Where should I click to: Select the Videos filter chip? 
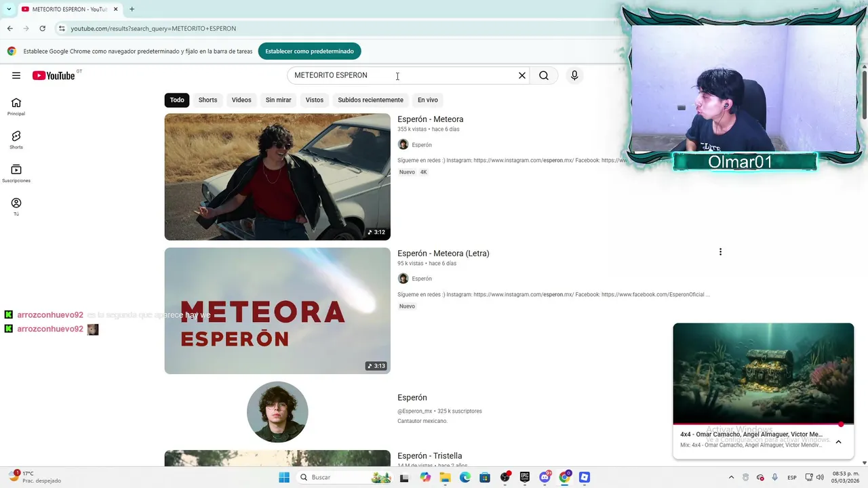click(x=241, y=100)
